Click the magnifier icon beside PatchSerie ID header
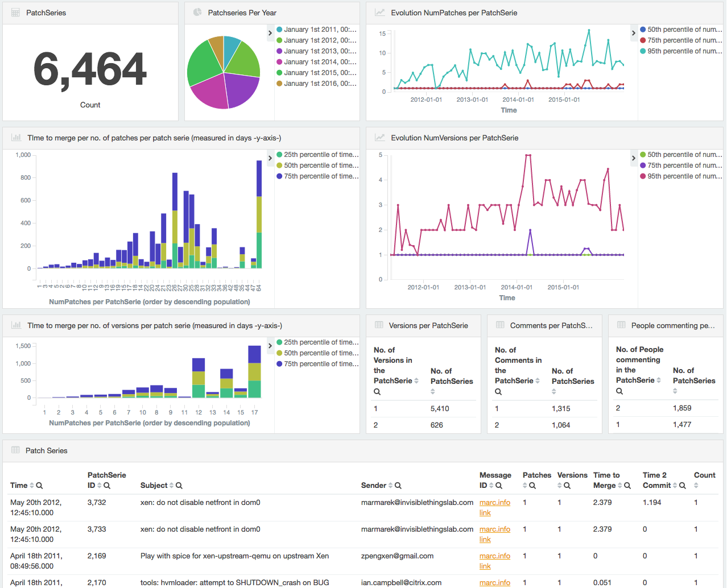This screenshot has width=727, height=588. click(107, 486)
